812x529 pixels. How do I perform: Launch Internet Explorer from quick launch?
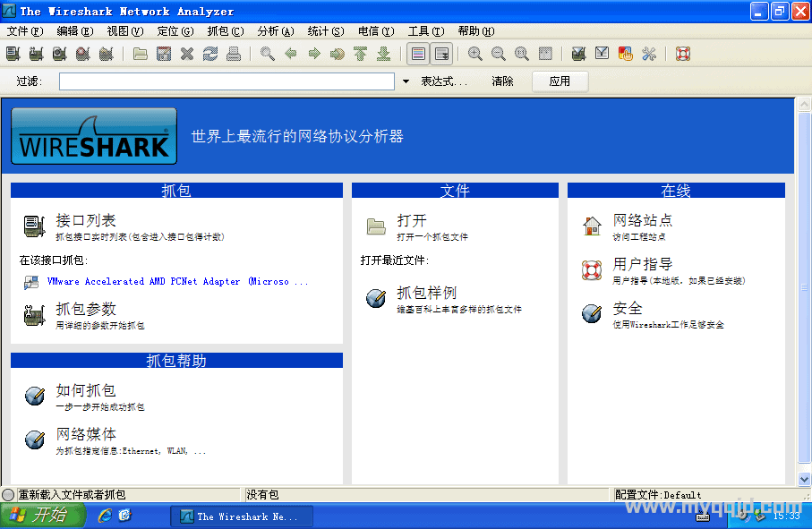pyautogui.click(x=105, y=516)
